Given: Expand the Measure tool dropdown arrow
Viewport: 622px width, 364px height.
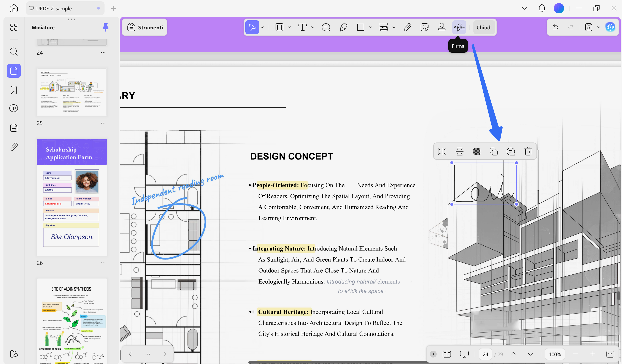Looking at the screenshot, I should click(x=394, y=27).
